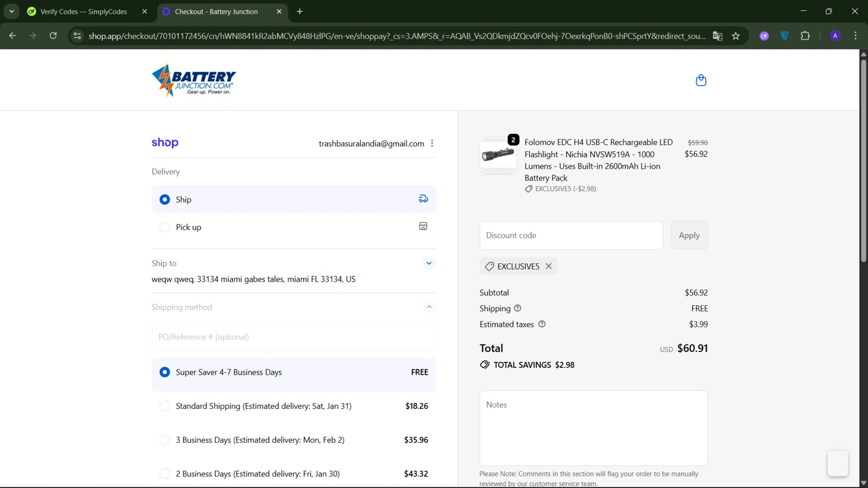Reload the checkout page
The image size is (868, 488).
point(53,36)
